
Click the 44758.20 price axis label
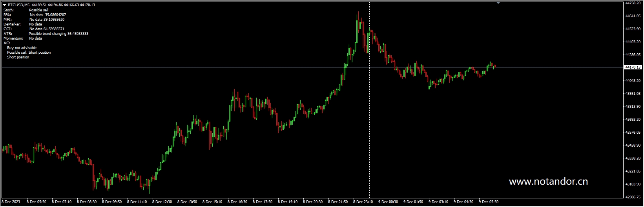[x=633, y=3]
